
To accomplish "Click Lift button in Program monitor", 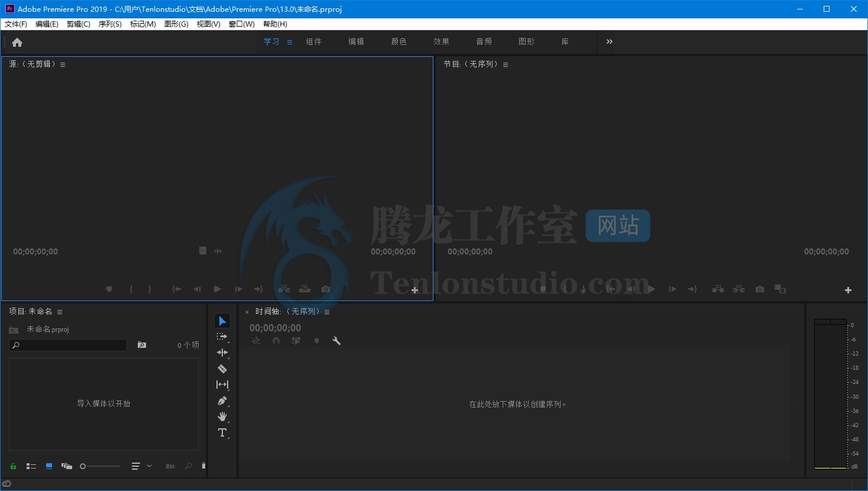I will point(718,289).
